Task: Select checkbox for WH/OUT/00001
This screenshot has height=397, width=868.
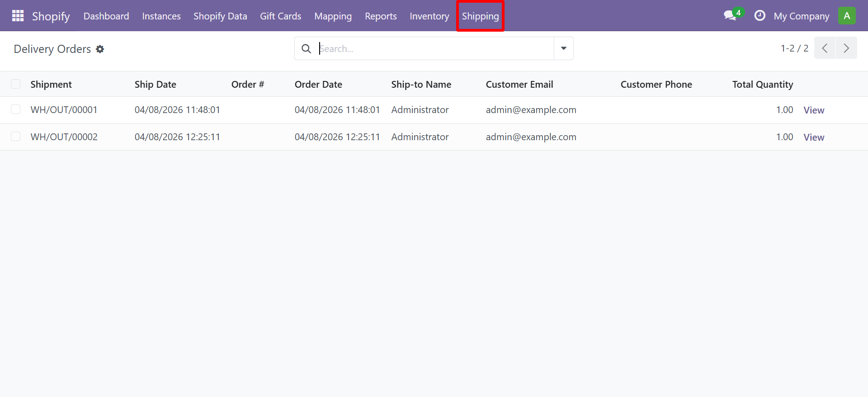Action: [16, 109]
